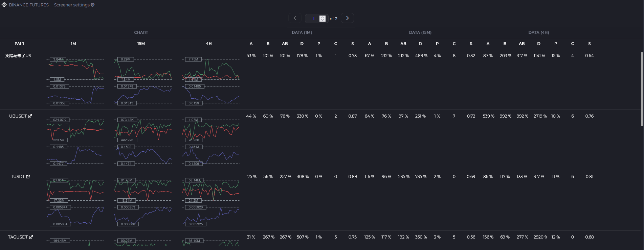644x250 pixels.
Task: Select the 我踏马来了US... pair name
Action: coord(19,55)
